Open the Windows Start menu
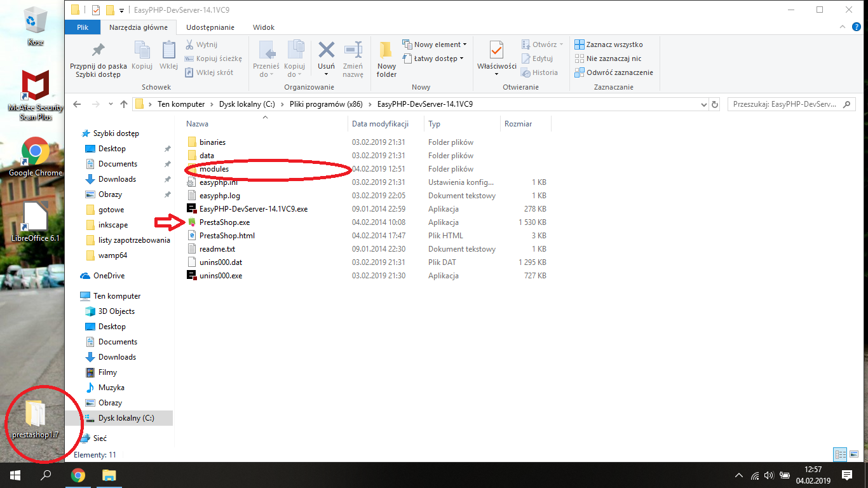 pos(15,475)
